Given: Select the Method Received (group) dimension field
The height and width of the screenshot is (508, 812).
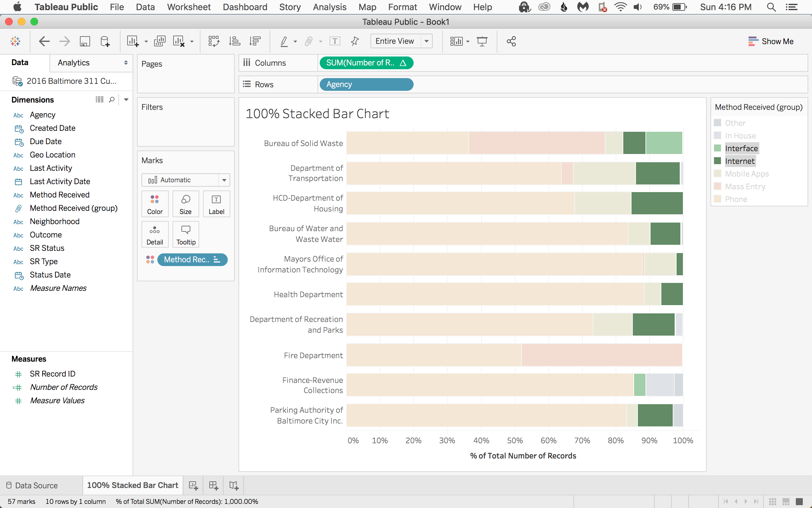Looking at the screenshot, I should tap(74, 208).
